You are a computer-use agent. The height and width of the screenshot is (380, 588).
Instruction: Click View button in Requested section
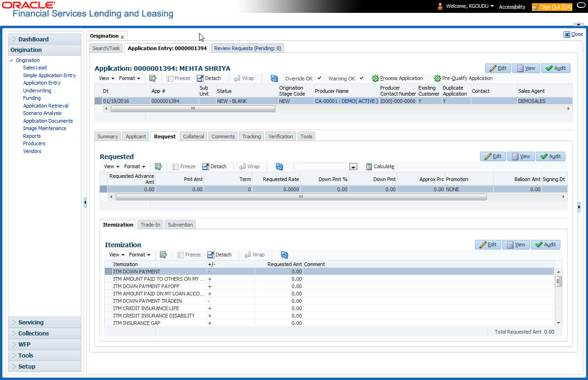pyautogui.click(x=521, y=156)
